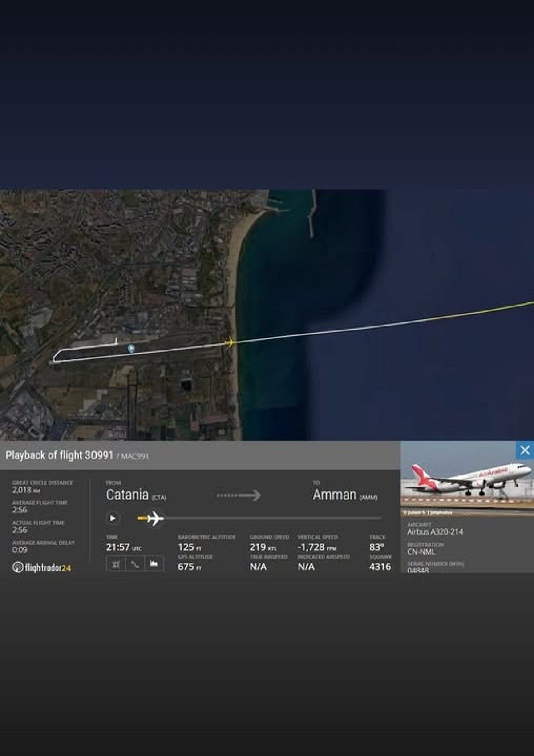This screenshot has height=756, width=534.
Task: Click the squawk code 4316
Action: [x=380, y=567]
